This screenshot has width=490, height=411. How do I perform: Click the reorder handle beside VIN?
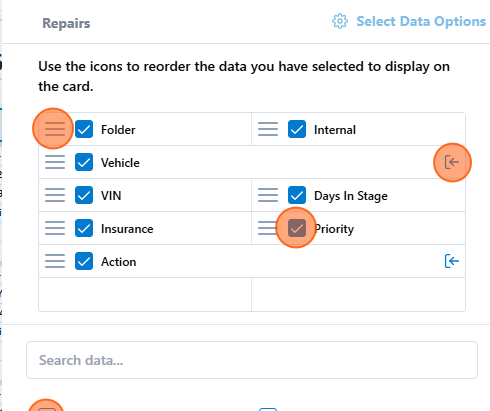tap(55, 195)
